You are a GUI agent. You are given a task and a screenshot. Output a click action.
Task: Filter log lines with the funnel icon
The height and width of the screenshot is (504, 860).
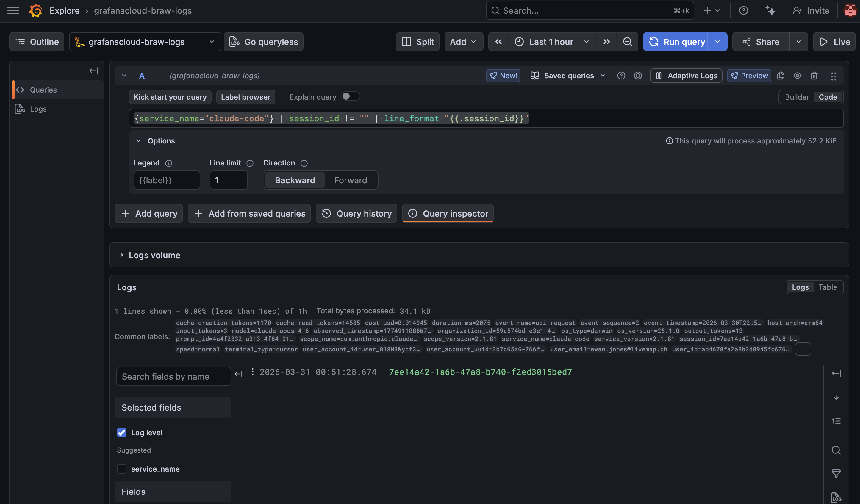836,474
